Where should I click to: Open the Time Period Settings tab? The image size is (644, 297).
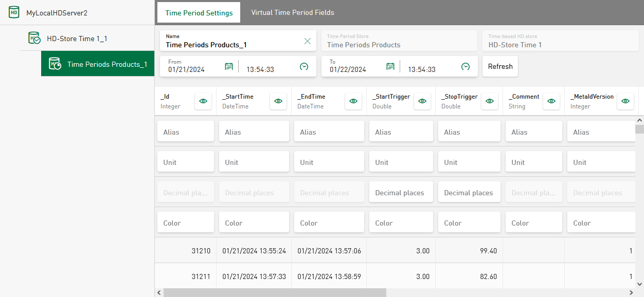(x=199, y=13)
